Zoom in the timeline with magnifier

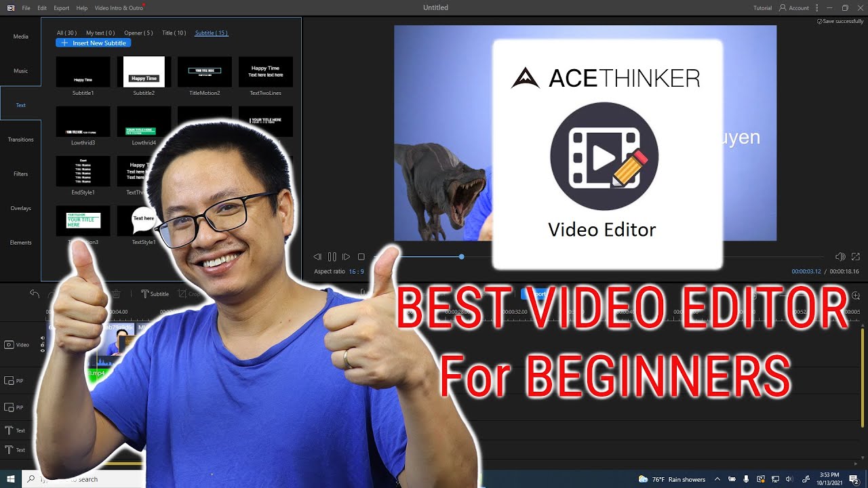point(856,296)
